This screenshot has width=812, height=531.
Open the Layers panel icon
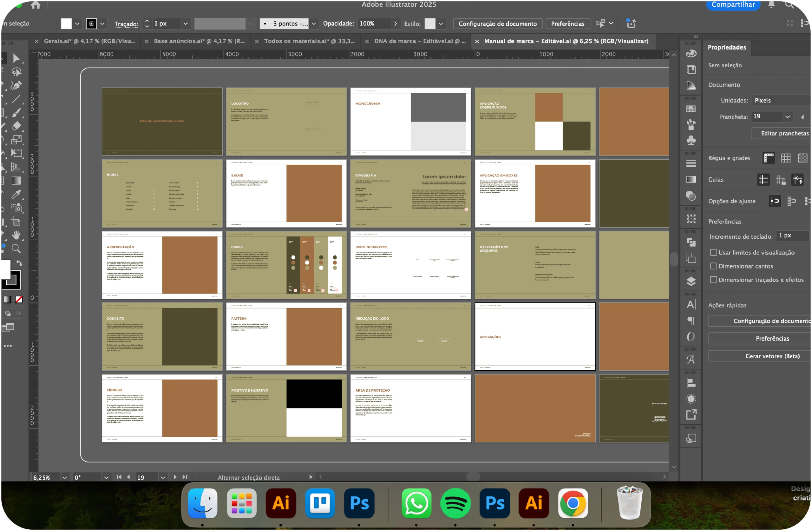691,282
